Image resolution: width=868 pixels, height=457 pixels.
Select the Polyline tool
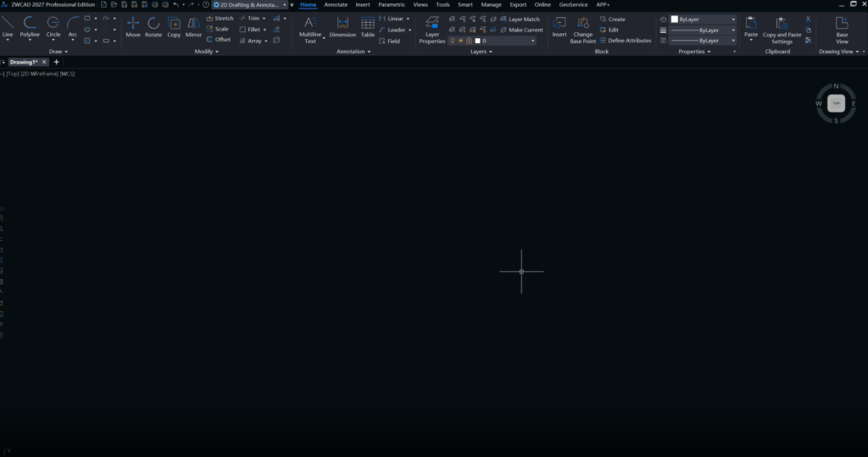pos(30,27)
